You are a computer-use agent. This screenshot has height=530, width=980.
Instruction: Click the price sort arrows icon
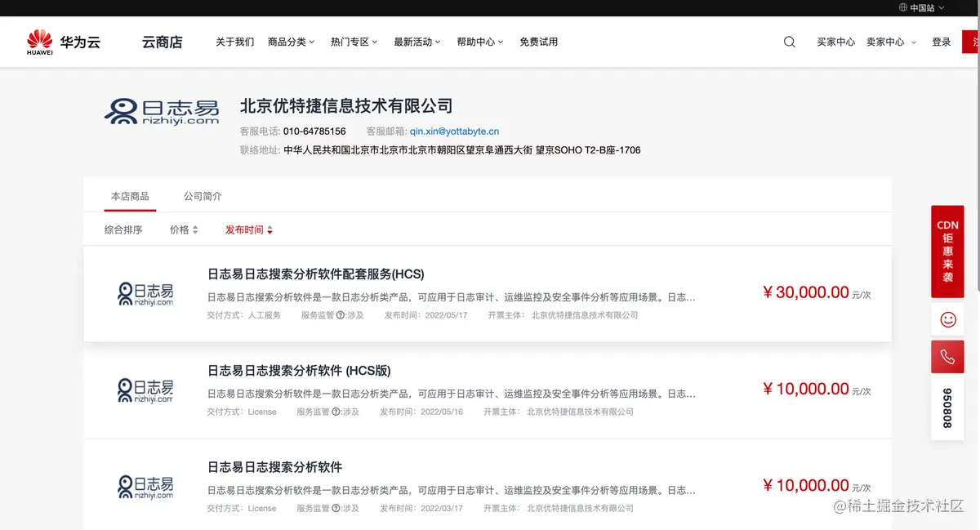(x=195, y=230)
